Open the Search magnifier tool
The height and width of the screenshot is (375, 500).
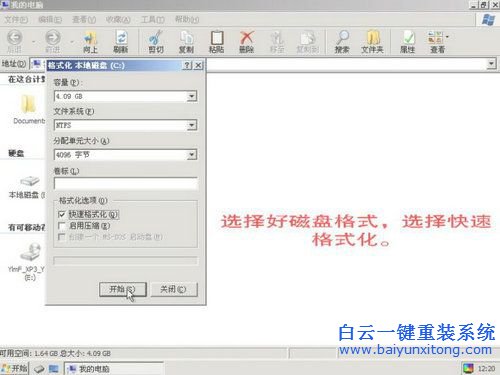pos(342,38)
